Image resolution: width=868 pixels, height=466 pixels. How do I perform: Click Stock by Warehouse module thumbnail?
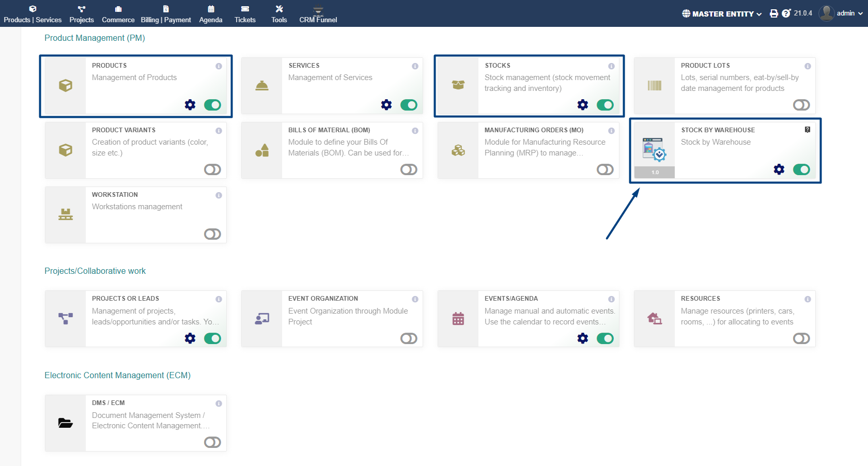point(655,150)
